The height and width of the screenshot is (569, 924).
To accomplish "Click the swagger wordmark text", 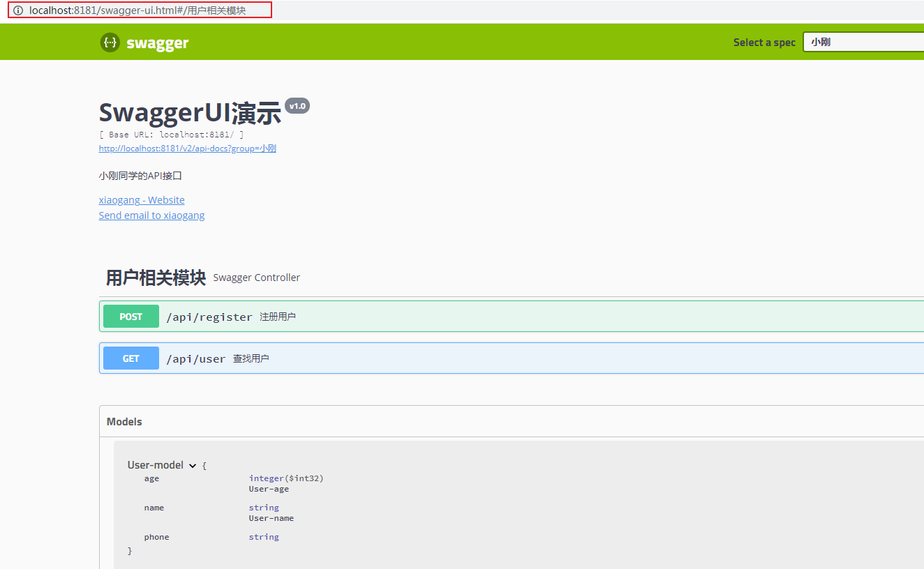I will tap(158, 43).
